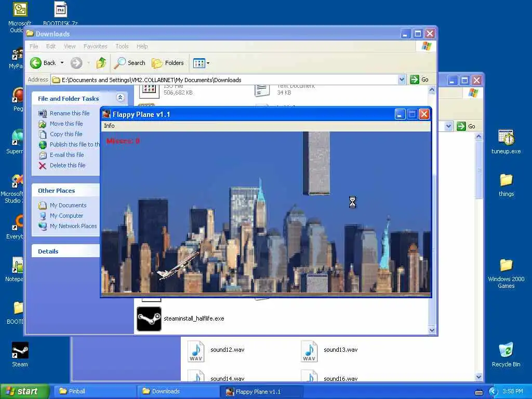Click Publish this file to the Web
Screen dimensions: 532x399
pyautogui.click(x=75, y=144)
